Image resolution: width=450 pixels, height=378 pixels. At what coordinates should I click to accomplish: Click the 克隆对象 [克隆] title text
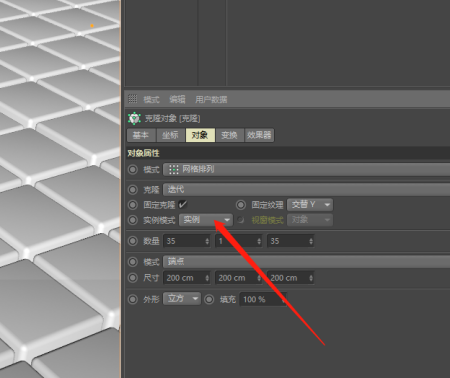point(172,118)
